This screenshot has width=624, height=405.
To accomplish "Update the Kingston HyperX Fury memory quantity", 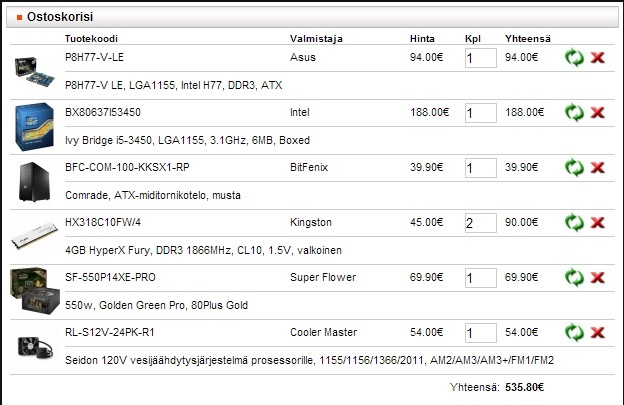I will [x=574, y=222].
